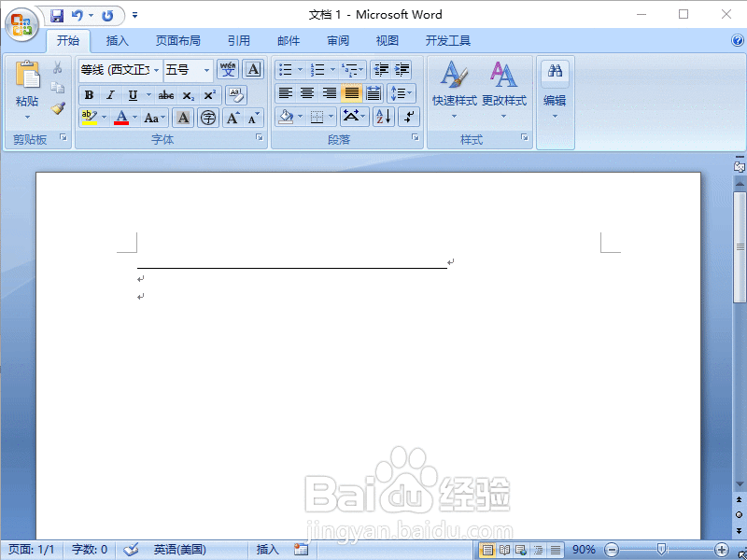The width and height of the screenshot is (747, 560).
Task: Toggle strikethrough formatting
Action: [166, 95]
